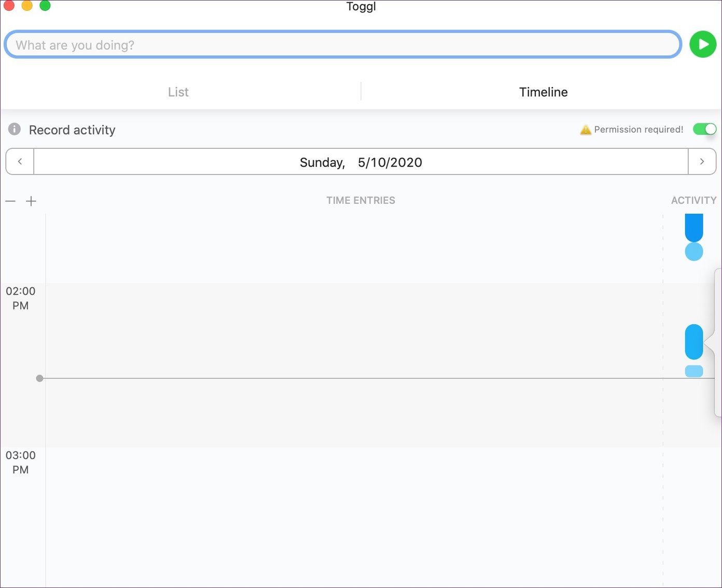722x588 pixels.
Task: Click the Permission required warning icon
Action: click(x=586, y=130)
